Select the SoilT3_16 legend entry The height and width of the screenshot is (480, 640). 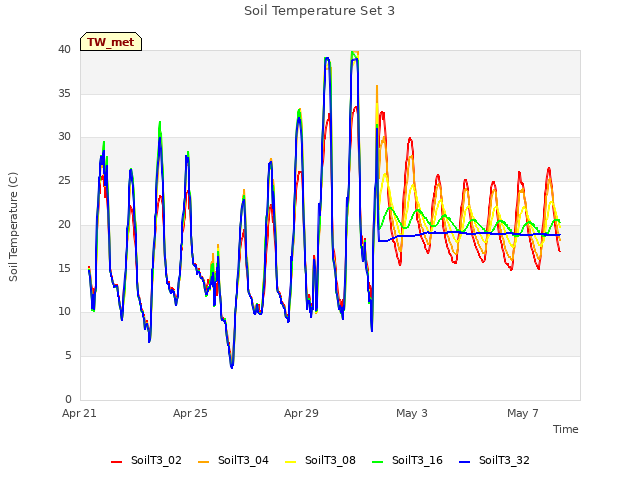pyautogui.click(x=407, y=461)
